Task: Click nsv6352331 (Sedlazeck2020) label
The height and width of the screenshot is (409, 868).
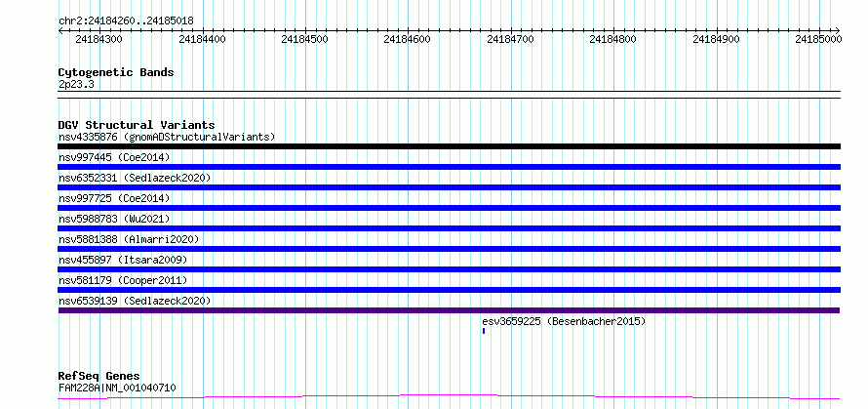Action: (x=135, y=178)
